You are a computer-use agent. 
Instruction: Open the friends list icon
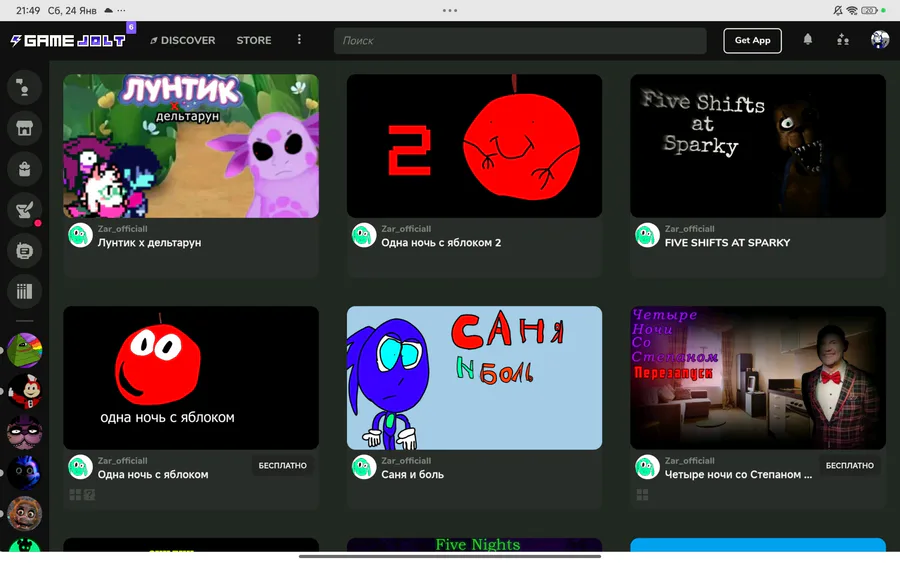tap(843, 40)
